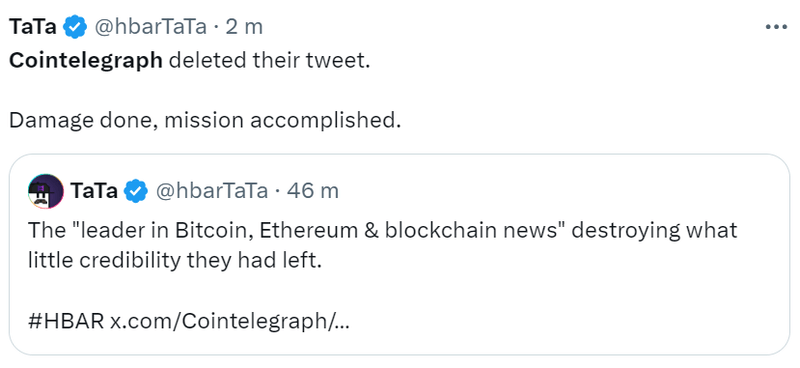Image resolution: width=800 pixels, height=368 pixels.
Task: Open the three-dot more options menu
Action: (777, 27)
